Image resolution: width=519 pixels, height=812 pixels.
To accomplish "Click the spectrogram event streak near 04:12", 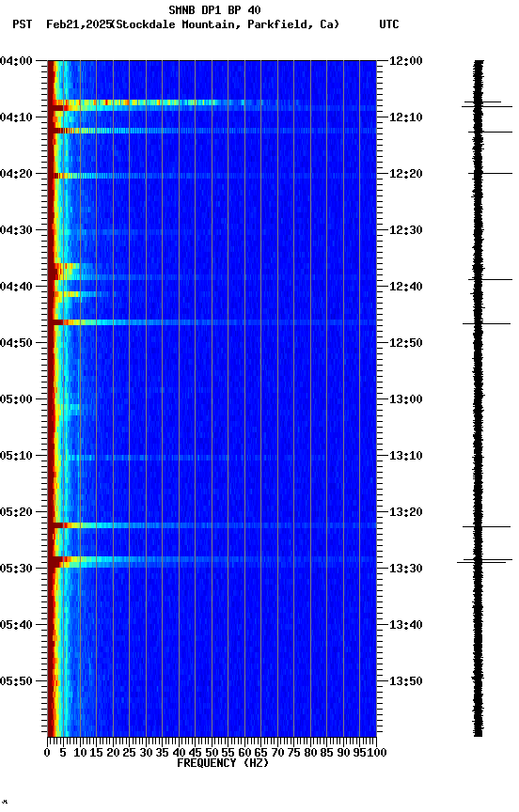I will click(x=212, y=131).
